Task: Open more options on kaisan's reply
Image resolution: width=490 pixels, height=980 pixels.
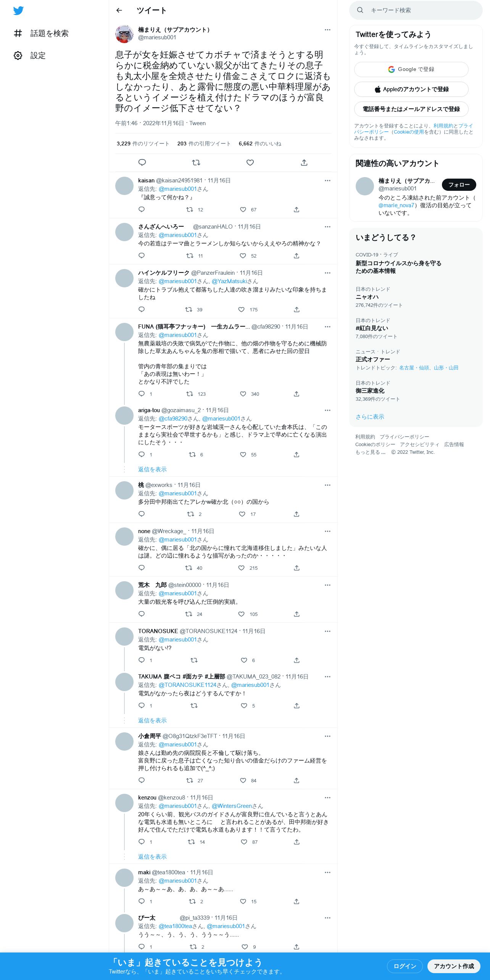Action: (327, 181)
